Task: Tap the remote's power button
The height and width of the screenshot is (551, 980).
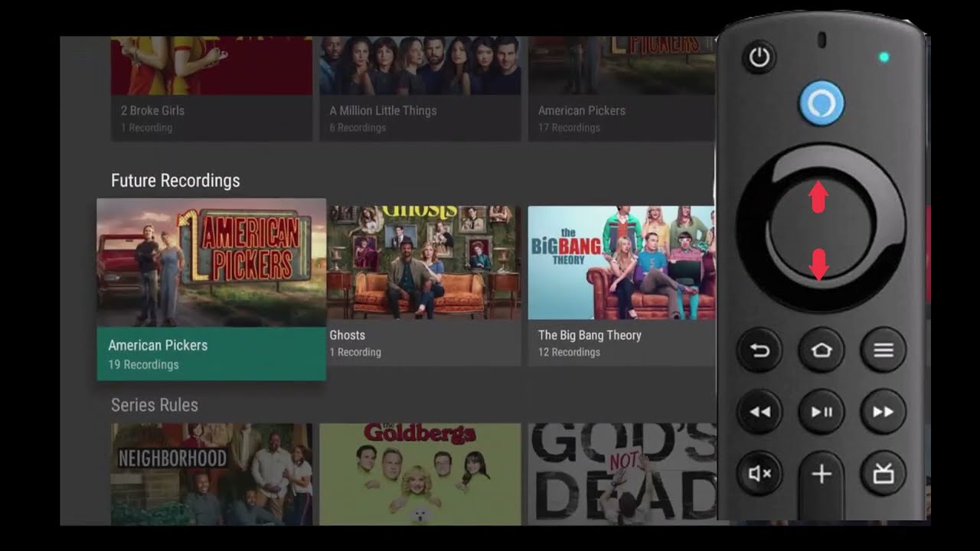Action: (759, 57)
